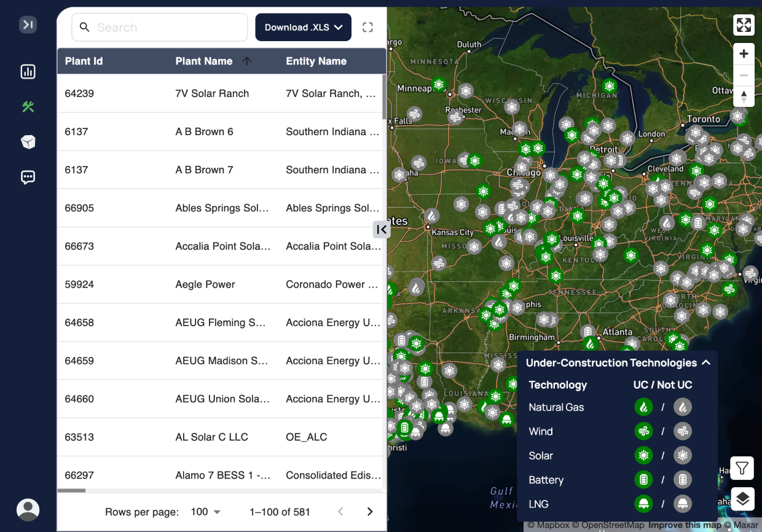
Task: Collapse the Under-Construction Technologies panel
Action: point(705,362)
